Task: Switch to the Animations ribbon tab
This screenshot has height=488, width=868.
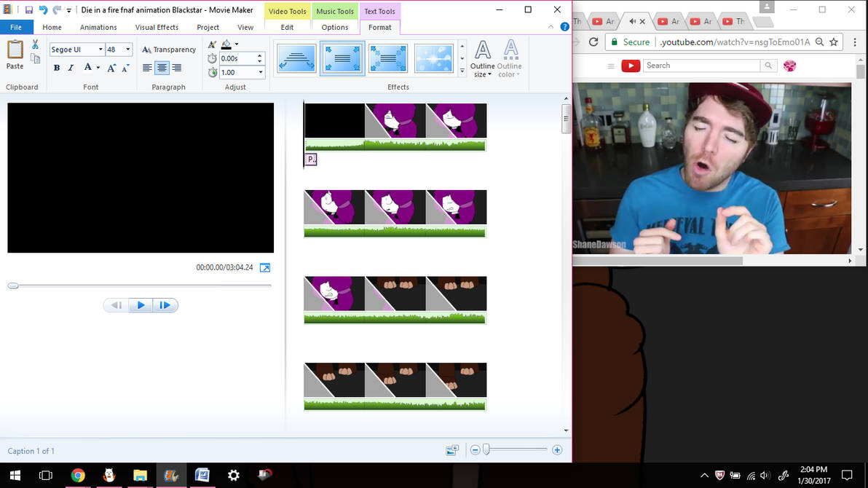Action: [98, 27]
